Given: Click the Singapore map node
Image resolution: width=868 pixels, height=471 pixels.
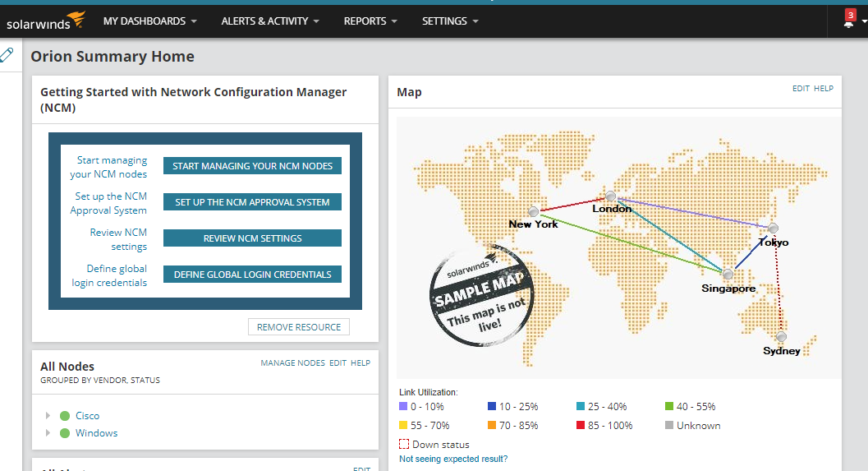Looking at the screenshot, I should [x=728, y=275].
